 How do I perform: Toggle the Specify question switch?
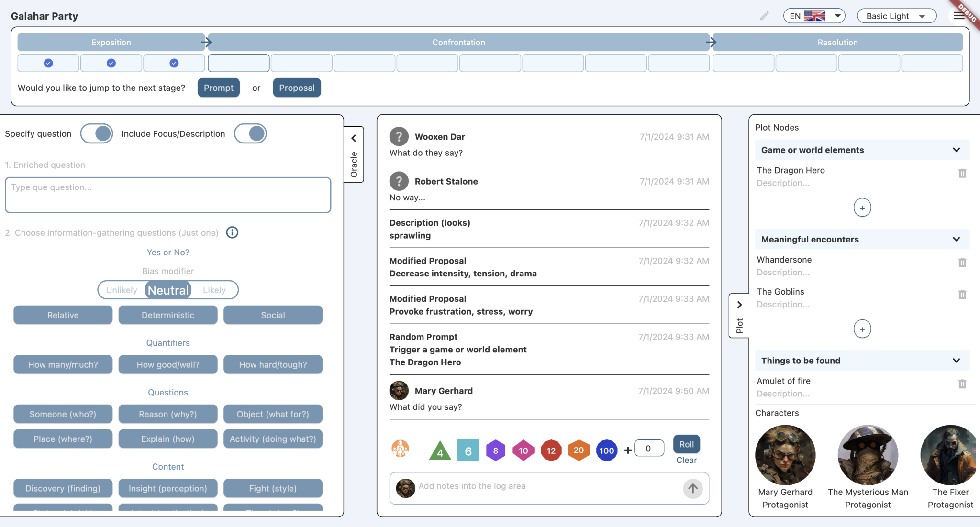point(97,133)
